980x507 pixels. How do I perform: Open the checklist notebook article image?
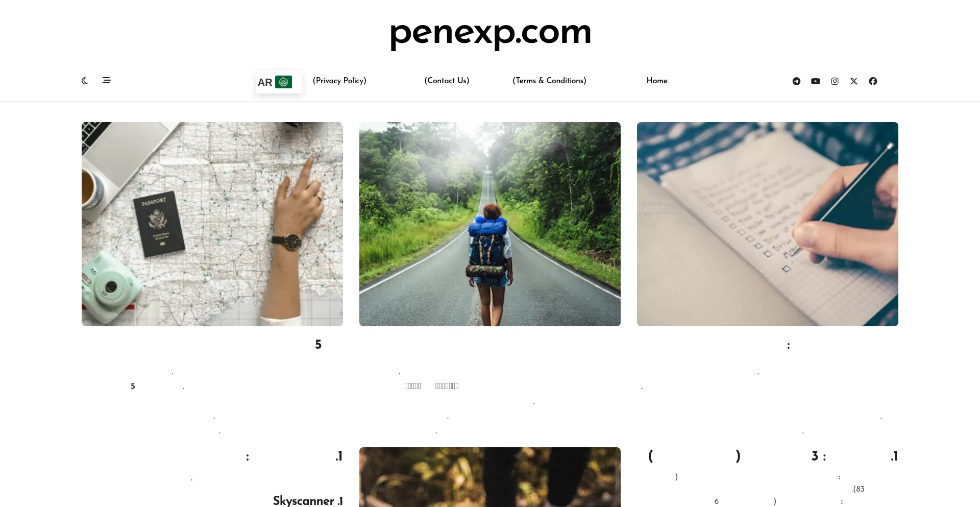coord(768,224)
